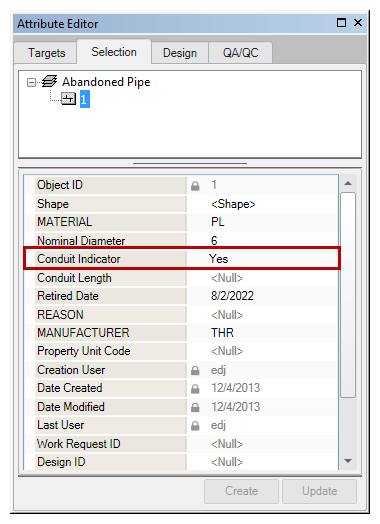Collapse the Abandoned Pipe tree node
Image resolution: width=380 pixels, height=524 pixels.
point(31,82)
